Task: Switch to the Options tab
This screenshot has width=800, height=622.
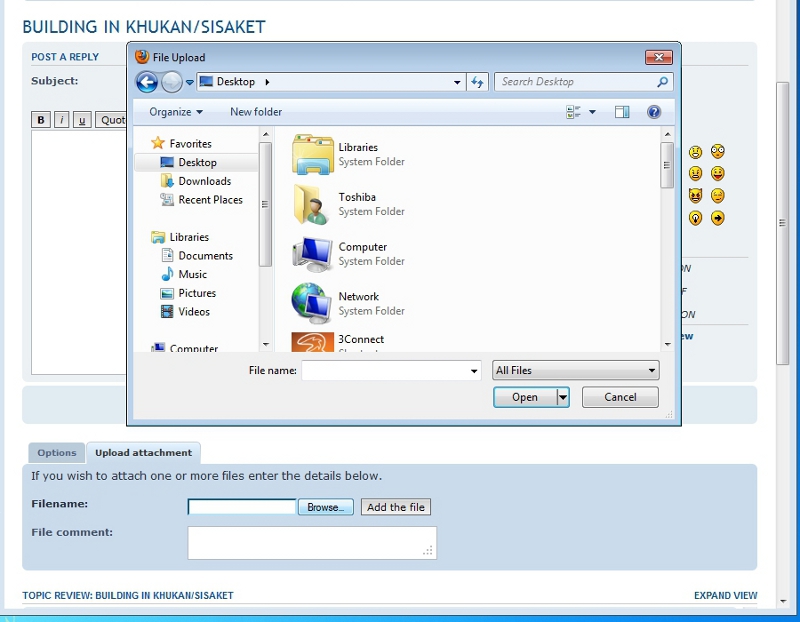Action: click(x=57, y=453)
